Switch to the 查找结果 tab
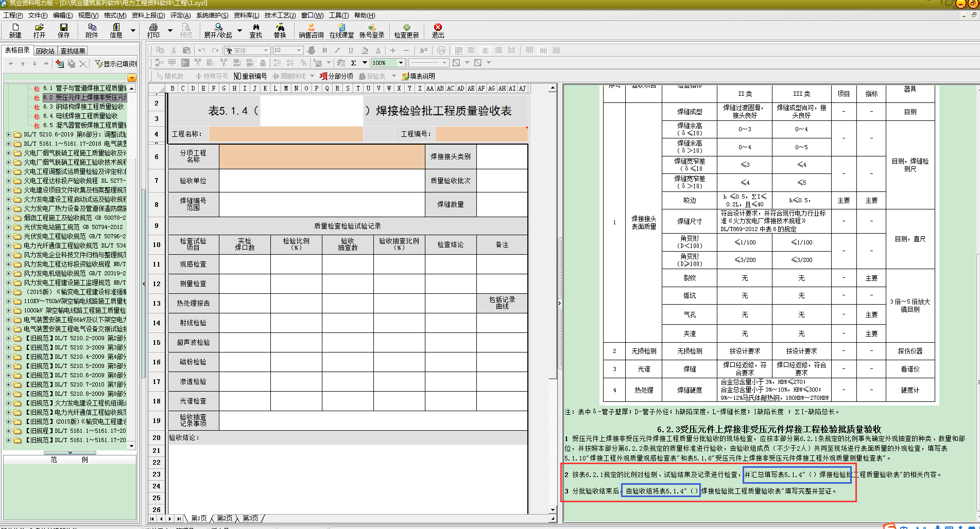The height and width of the screenshot is (529, 980). point(73,51)
